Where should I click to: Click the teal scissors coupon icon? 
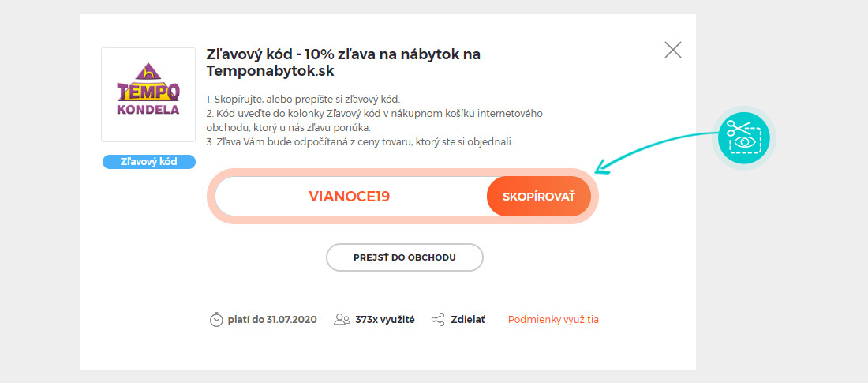(x=744, y=137)
